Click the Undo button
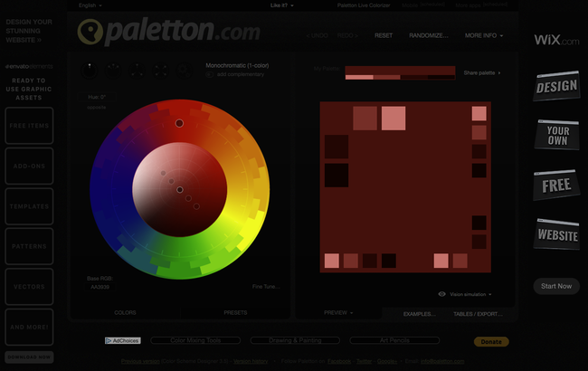Screen dimensions: 588x371 317,35
